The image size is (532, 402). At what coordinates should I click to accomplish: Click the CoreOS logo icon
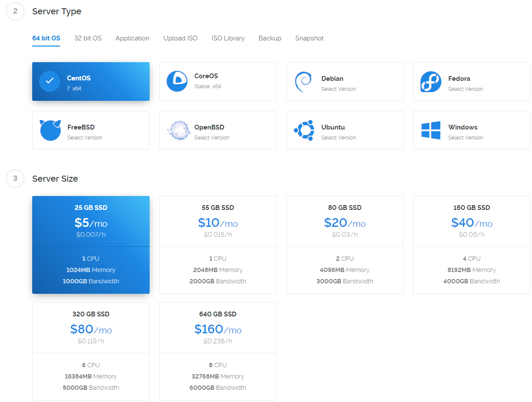tap(177, 81)
